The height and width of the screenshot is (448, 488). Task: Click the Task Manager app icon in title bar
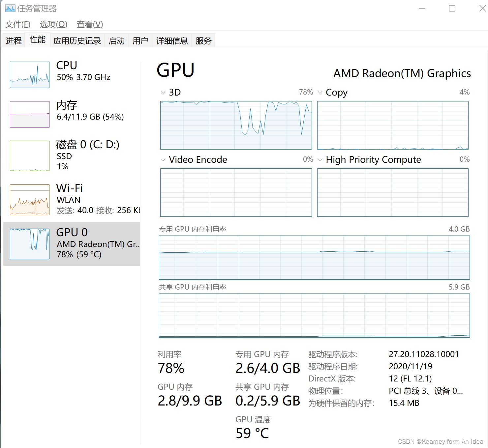10,8
